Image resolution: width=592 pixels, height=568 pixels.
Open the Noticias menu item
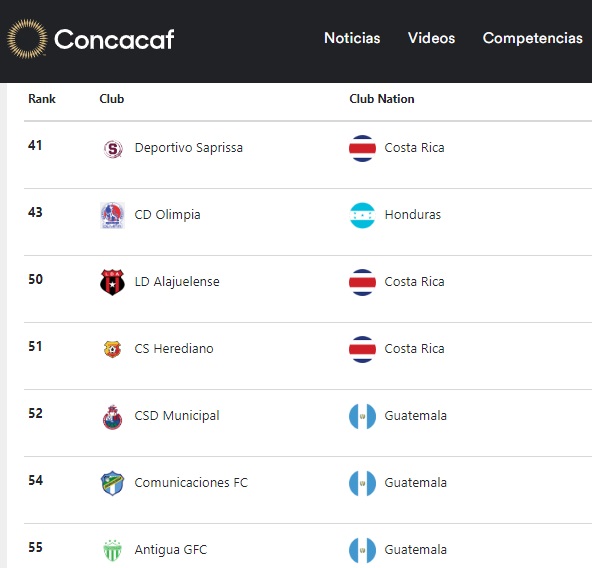(x=352, y=38)
